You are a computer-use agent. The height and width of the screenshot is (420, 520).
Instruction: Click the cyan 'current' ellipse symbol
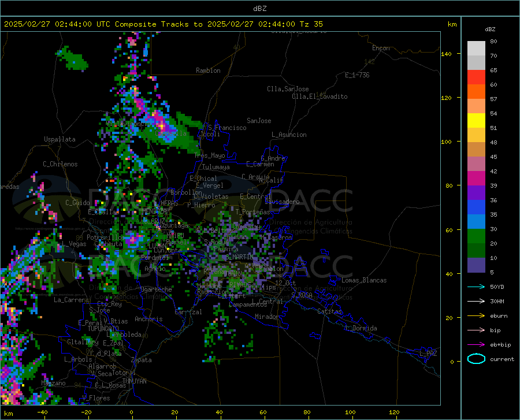point(476,359)
